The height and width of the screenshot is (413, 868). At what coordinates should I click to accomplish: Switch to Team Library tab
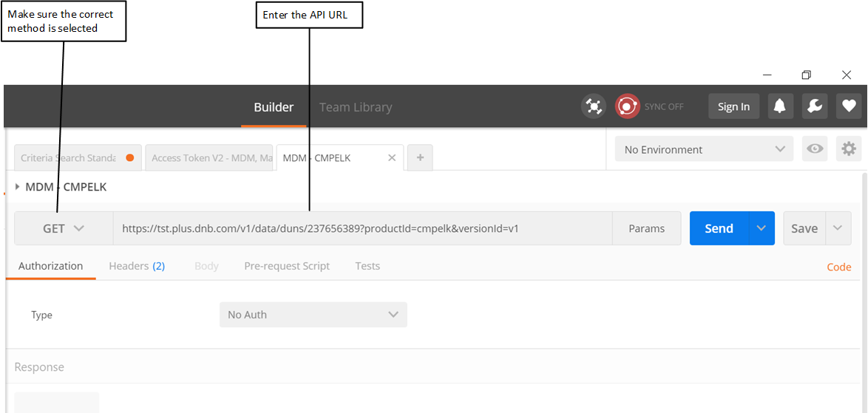[356, 107]
